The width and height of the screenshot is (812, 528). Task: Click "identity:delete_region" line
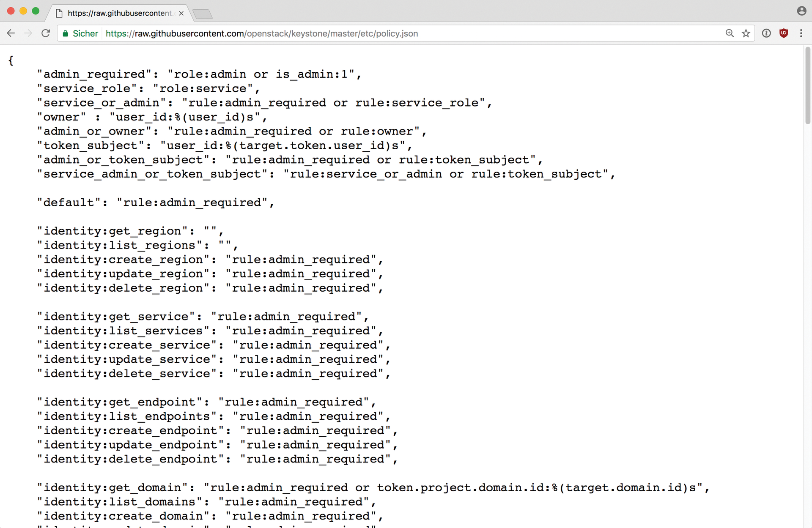click(x=210, y=288)
